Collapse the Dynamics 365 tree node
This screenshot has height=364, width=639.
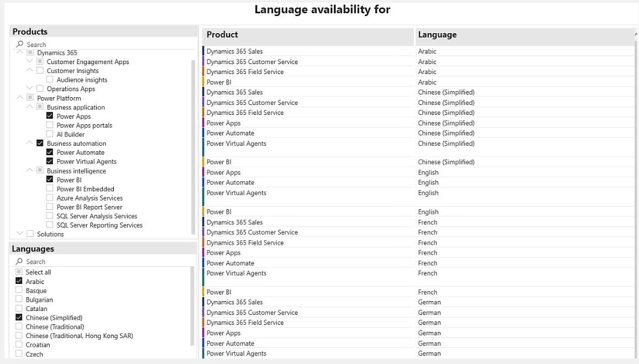tap(19, 52)
